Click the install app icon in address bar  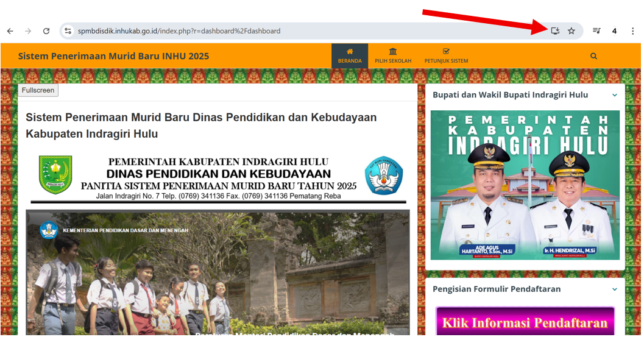click(x=555, y=31)
